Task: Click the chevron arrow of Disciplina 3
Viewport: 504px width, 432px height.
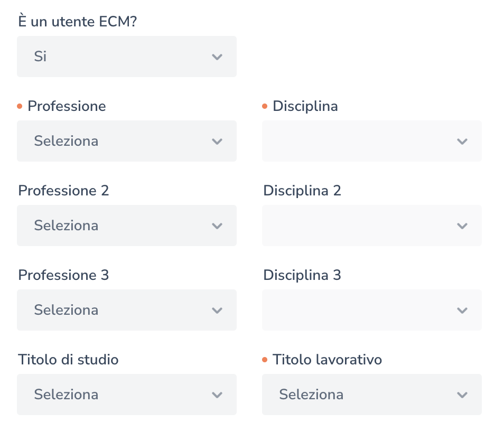Action: pyautogui.click(x=462, y=311)
